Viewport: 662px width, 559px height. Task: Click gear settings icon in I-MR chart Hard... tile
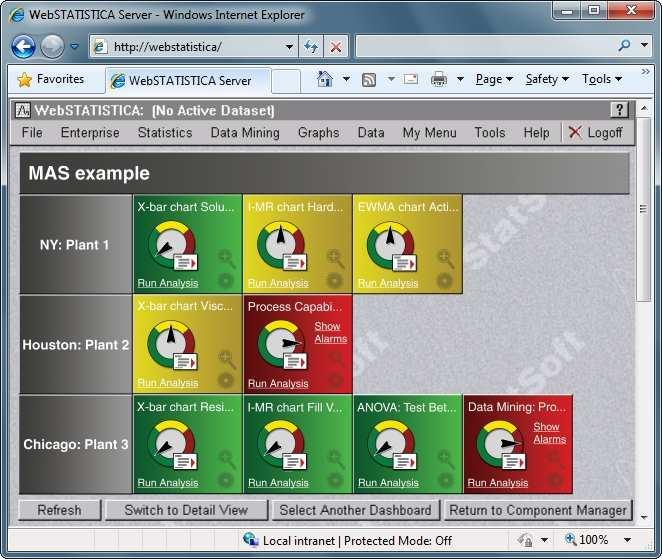[x=334, y=280]
